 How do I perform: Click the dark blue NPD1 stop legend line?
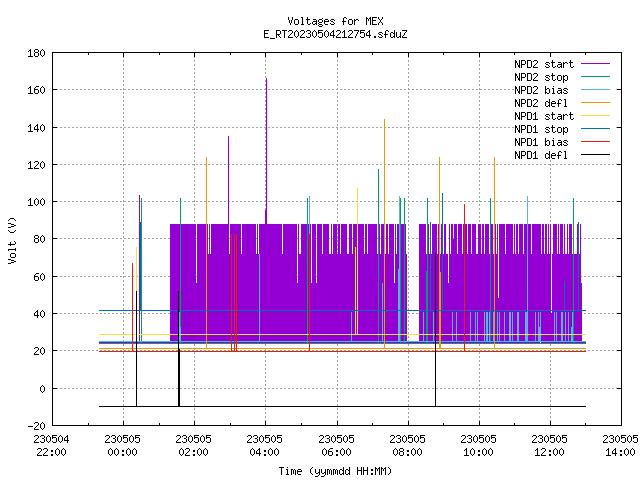[x=595, y=129]
